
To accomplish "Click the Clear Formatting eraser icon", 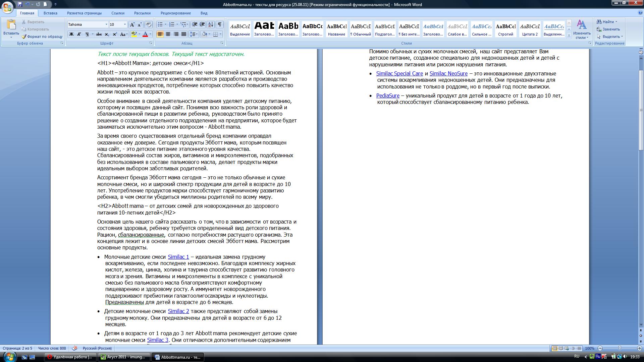I will 149,24.
